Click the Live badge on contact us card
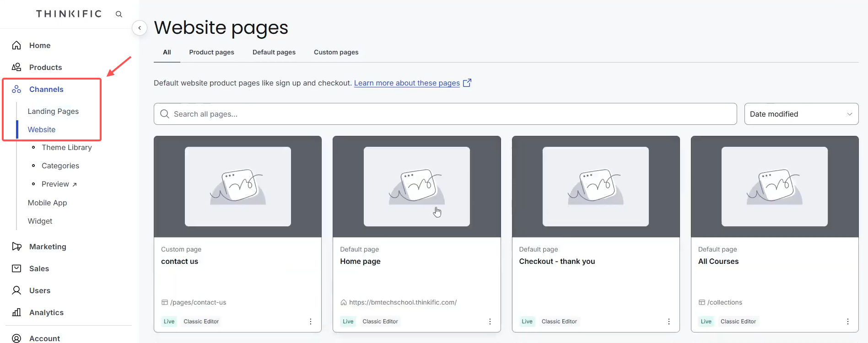The height and width of the screenshot is (343, 868). pos(169,322)
